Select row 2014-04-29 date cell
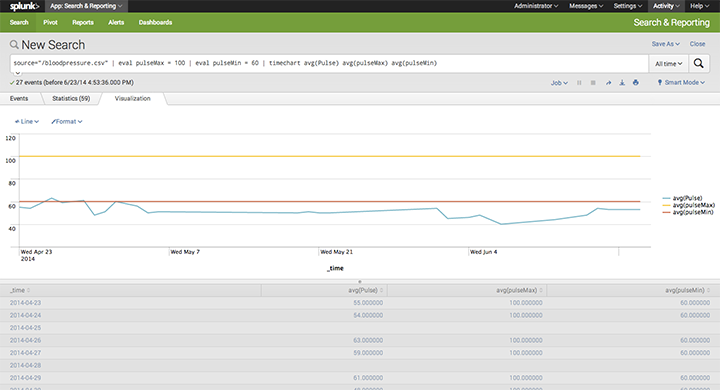Image resolution: width=720 pixels, height=390 pixels. pyautogui.click(x=25, y=378)
